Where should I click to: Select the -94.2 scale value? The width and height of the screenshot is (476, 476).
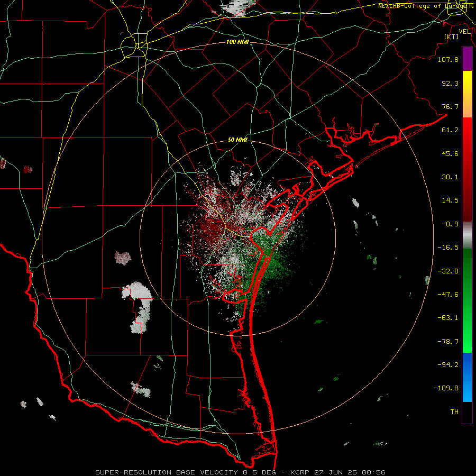coord(448,364)
